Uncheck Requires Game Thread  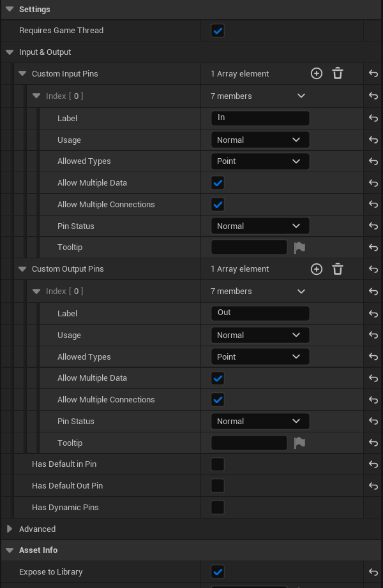click(218, 31)
